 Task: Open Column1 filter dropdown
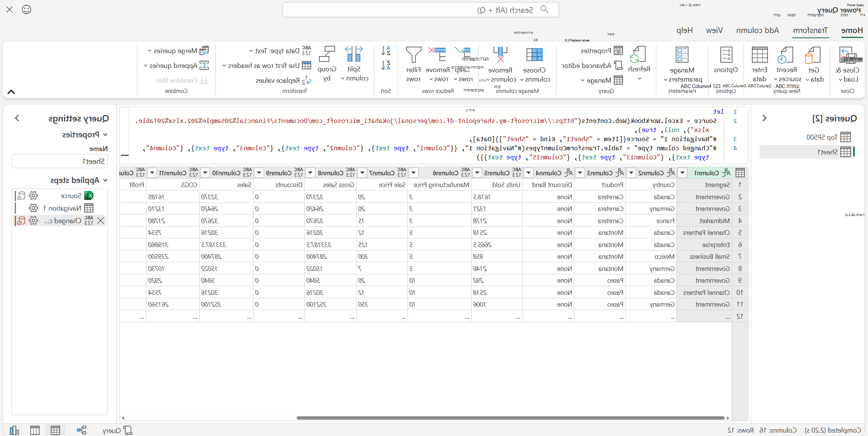(x=682, y=173)
